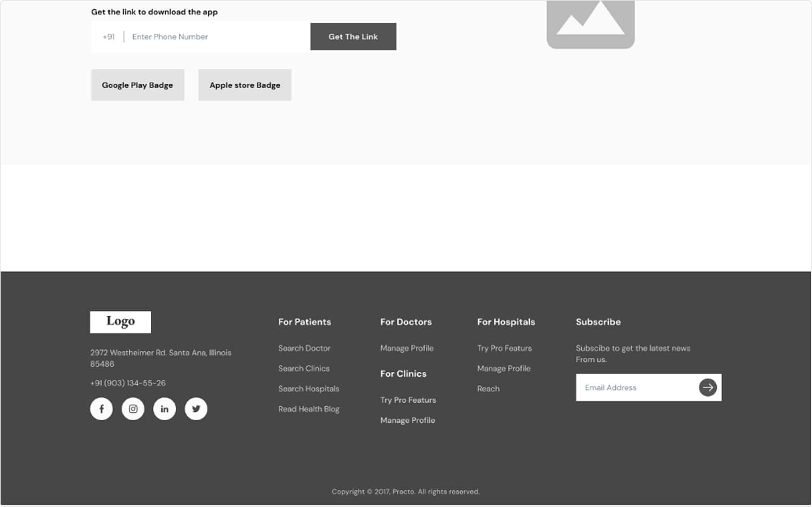812x507 pixels.
Task: Open the Search Doctor link
Action: coord(304,348)
